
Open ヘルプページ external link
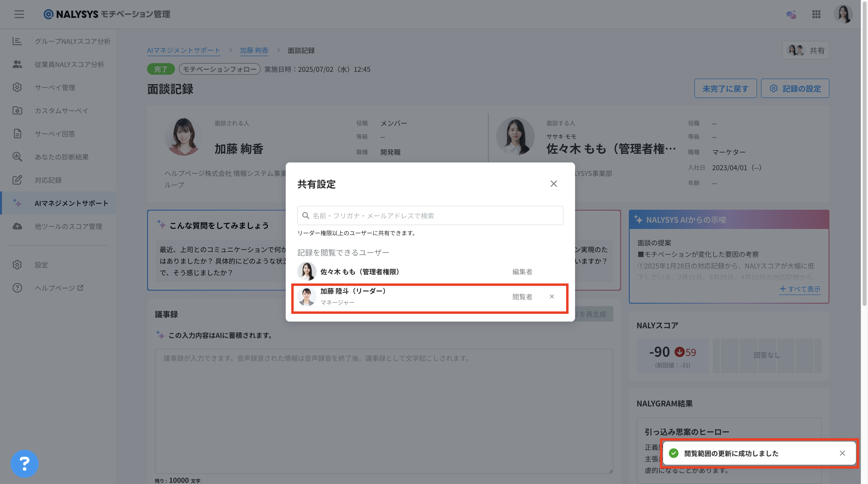[x=59, y=288]
